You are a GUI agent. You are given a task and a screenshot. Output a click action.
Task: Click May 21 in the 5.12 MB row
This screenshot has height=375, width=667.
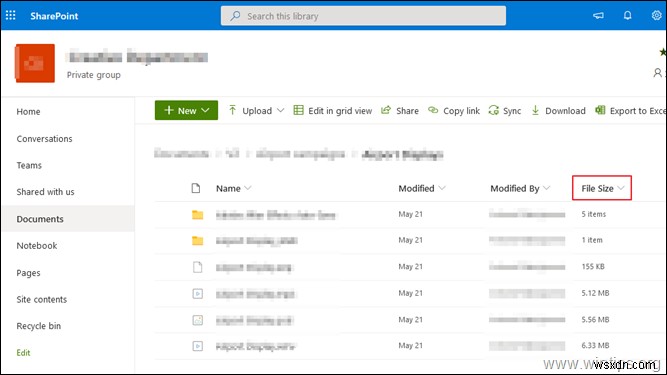click(410, 293)
